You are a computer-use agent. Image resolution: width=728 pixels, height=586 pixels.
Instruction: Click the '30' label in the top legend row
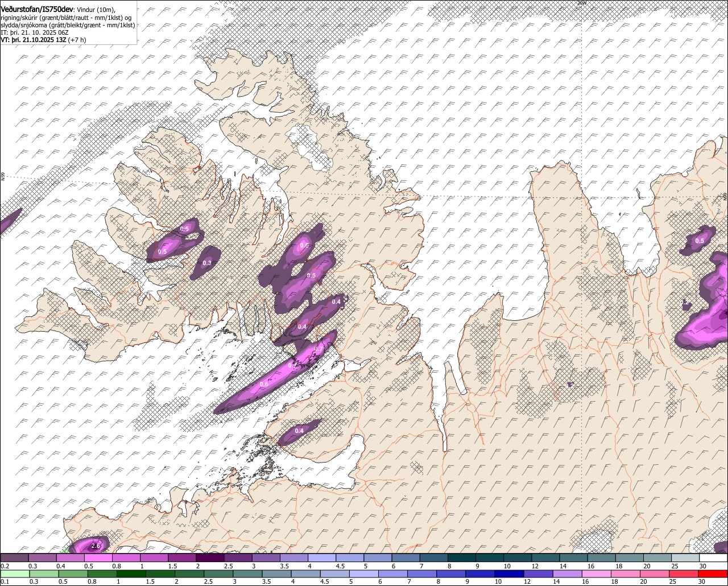click(703, 566)
